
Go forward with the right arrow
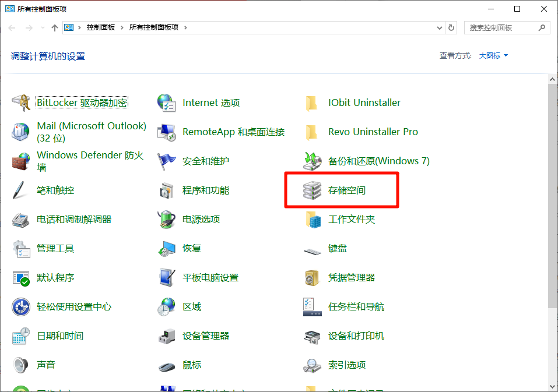29,28
